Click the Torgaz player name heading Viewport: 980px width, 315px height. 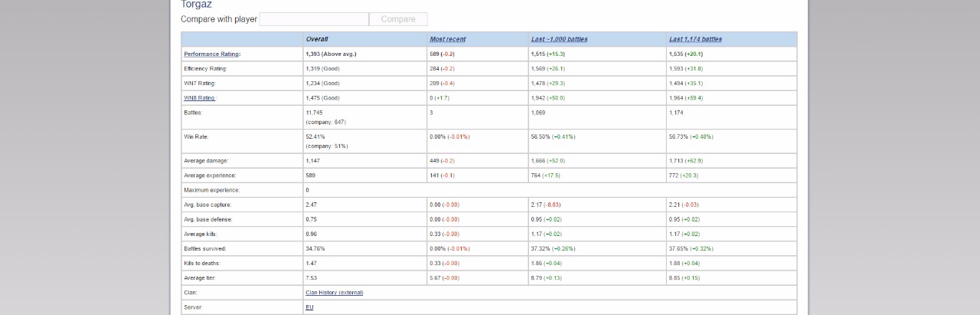[x=196, y=5]
